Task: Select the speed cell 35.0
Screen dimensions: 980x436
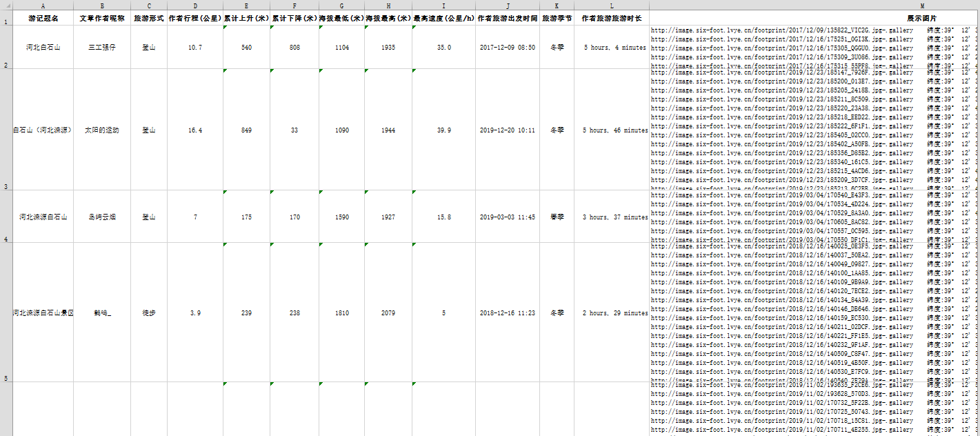Action: [x=444, y=48]
